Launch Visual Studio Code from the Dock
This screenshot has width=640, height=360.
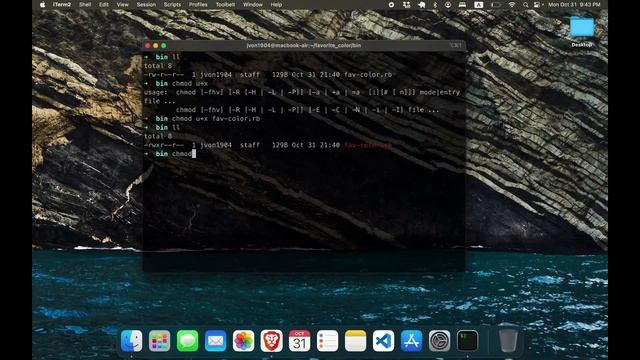click(x=383, y=341)
